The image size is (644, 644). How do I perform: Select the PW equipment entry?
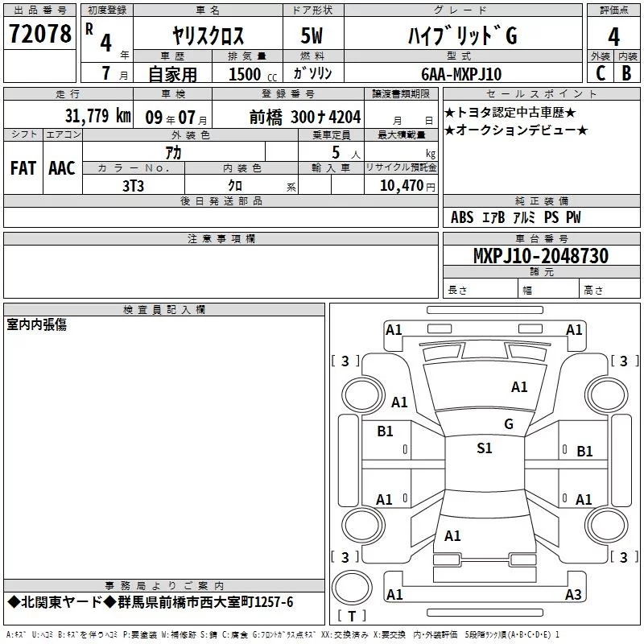tap(573, 217)
